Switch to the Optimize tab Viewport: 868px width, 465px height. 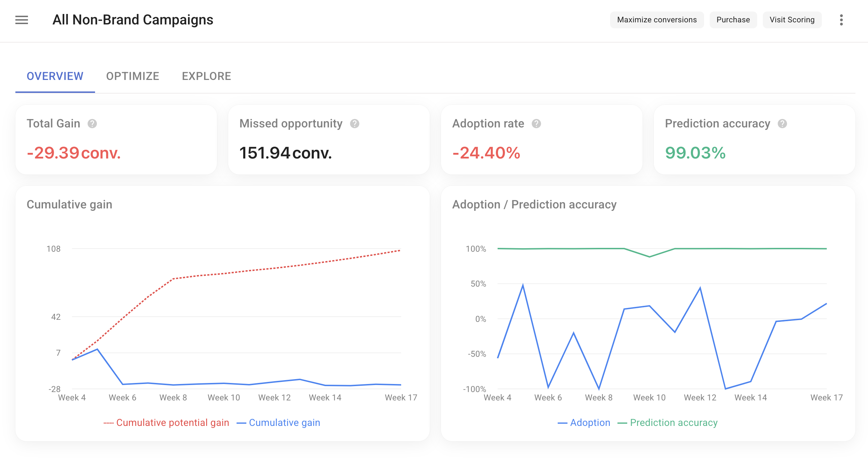click(133, 76)
